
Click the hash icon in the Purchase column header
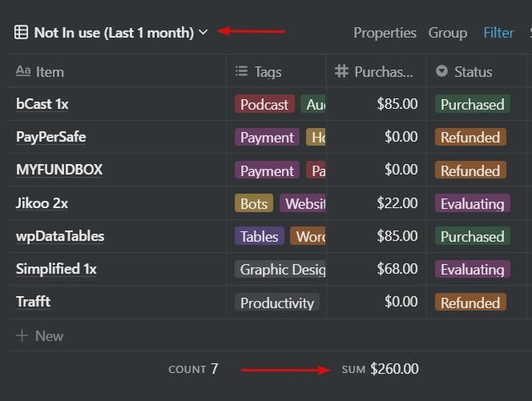click(x=341, y=72)
